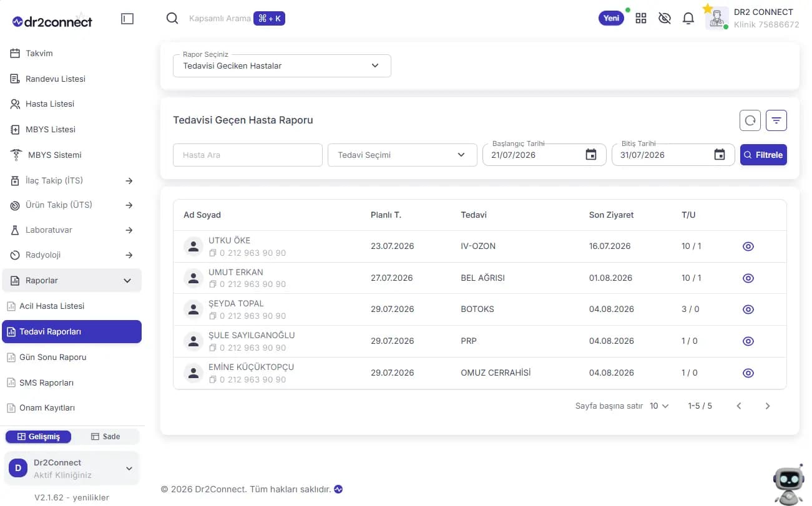Open the filter options icon
Viewport: 812px width, 506px height.
776,120
